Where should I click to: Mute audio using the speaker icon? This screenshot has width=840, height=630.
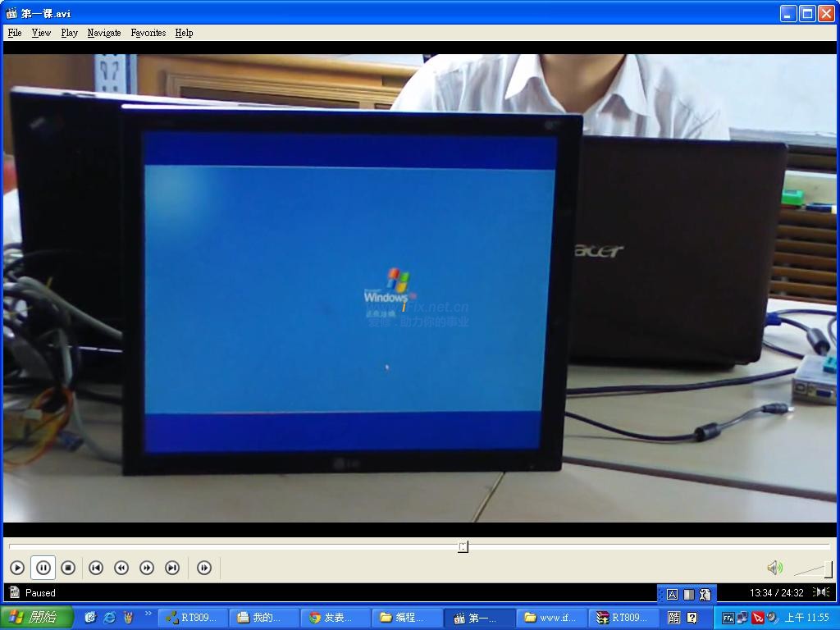[x=774, y=568]
